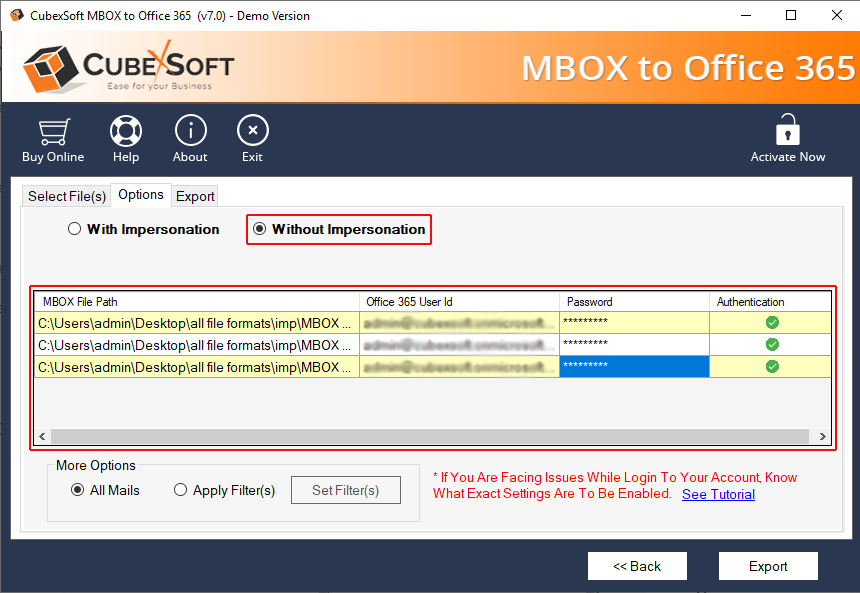The image size is (860, 593).
Task: Click the table horizontal scrollbar right arrow
Action: [822, 437]
